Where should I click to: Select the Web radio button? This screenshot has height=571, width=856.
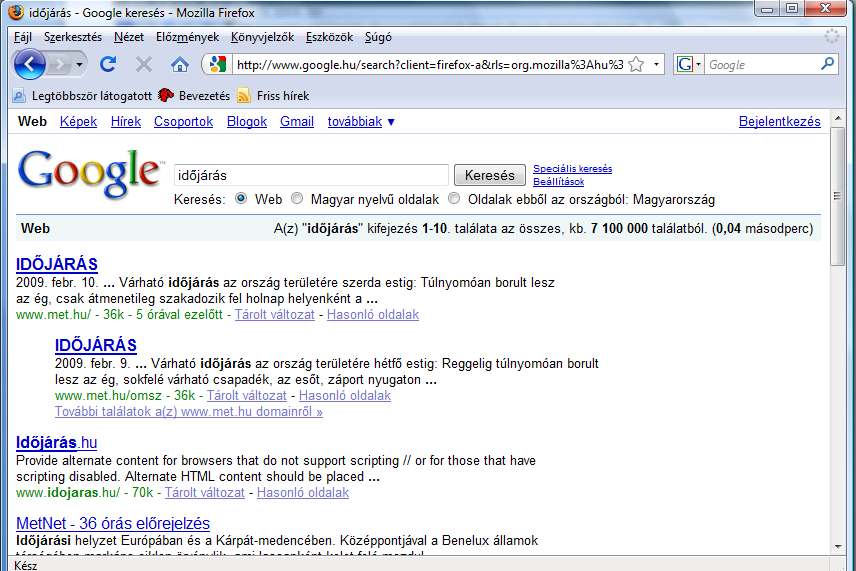(241, 199)
